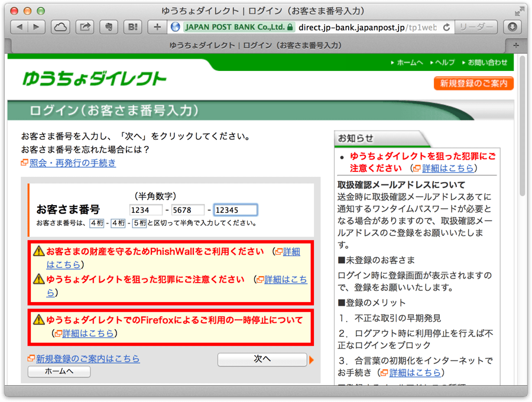Add bookmark with the plus button

(x=157, y=27)
